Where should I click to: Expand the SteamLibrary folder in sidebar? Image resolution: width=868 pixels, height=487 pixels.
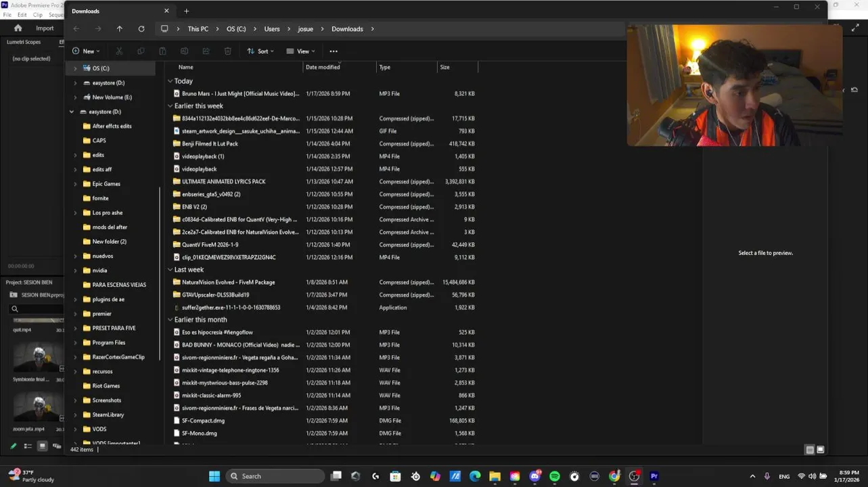point(75,415)
